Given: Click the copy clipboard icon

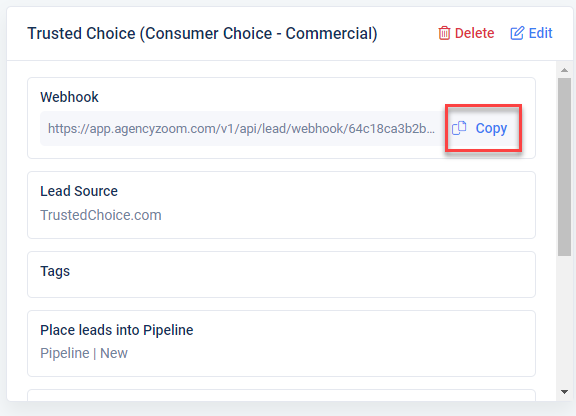Looking at the screenshot, I should pos(459,128).
